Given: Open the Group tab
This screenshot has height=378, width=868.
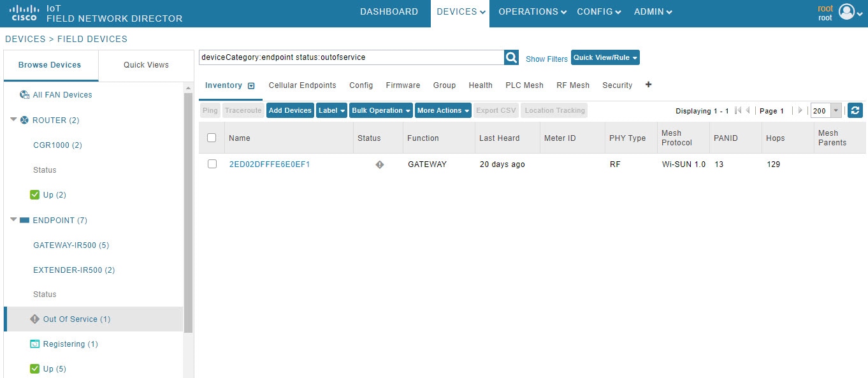Looking at the screenshot, I should (444, 85).
